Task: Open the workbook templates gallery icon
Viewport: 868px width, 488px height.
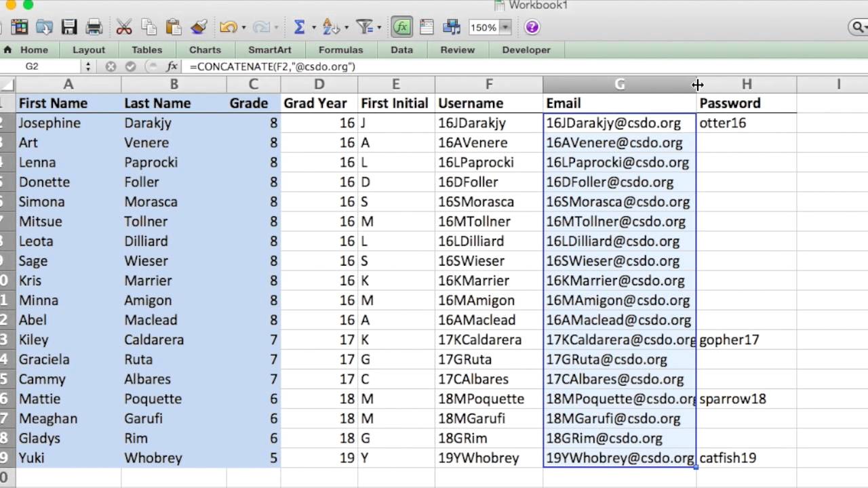Action: 20,27
